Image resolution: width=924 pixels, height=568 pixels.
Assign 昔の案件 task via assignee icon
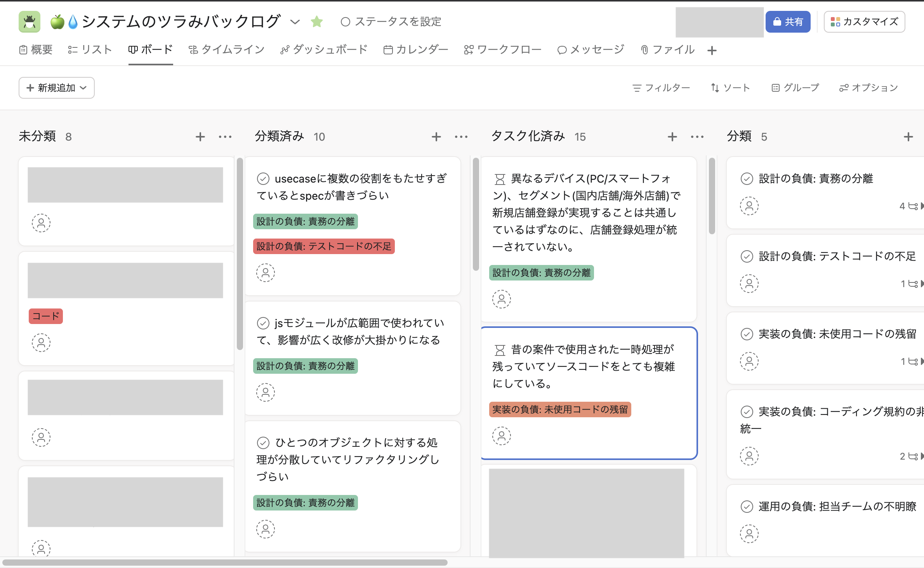click(x=502, y=436)
